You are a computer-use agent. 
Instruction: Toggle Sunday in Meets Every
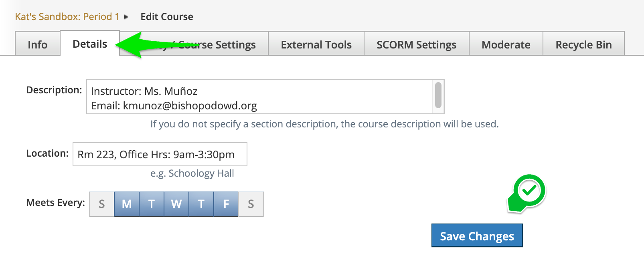point(102,204)
